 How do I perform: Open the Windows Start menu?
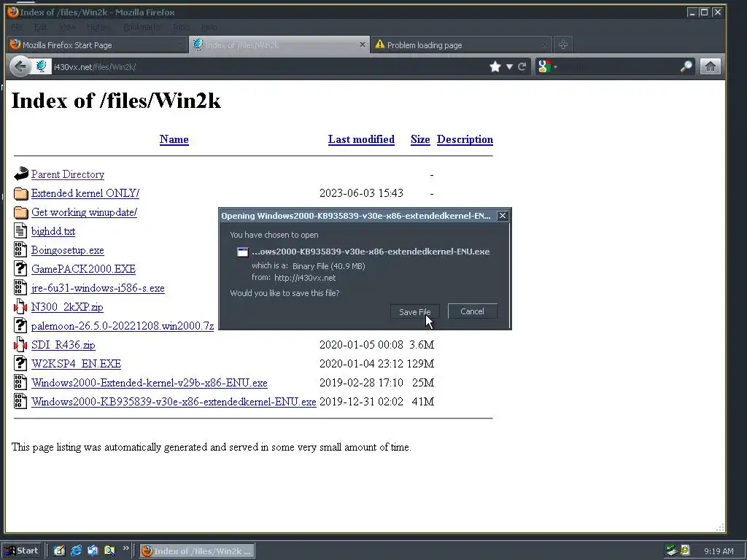point(23,551)
